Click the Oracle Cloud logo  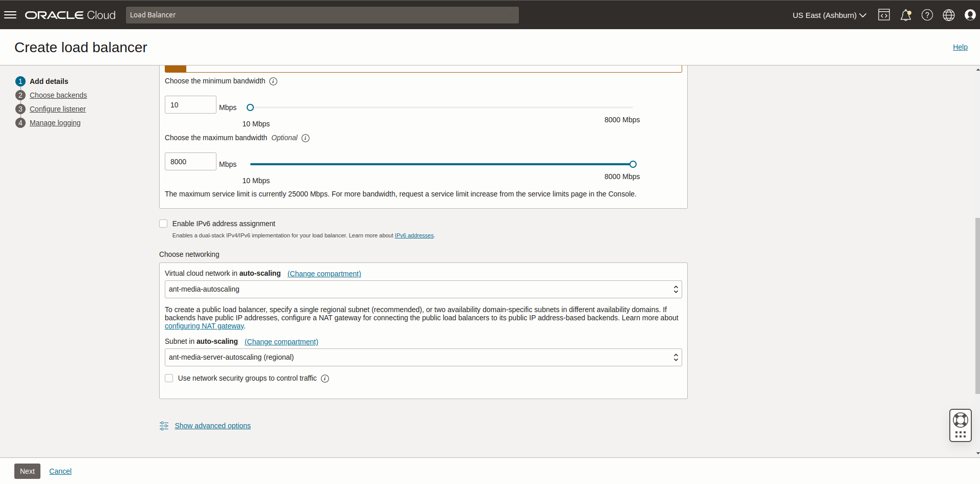[x=70, y=15]
